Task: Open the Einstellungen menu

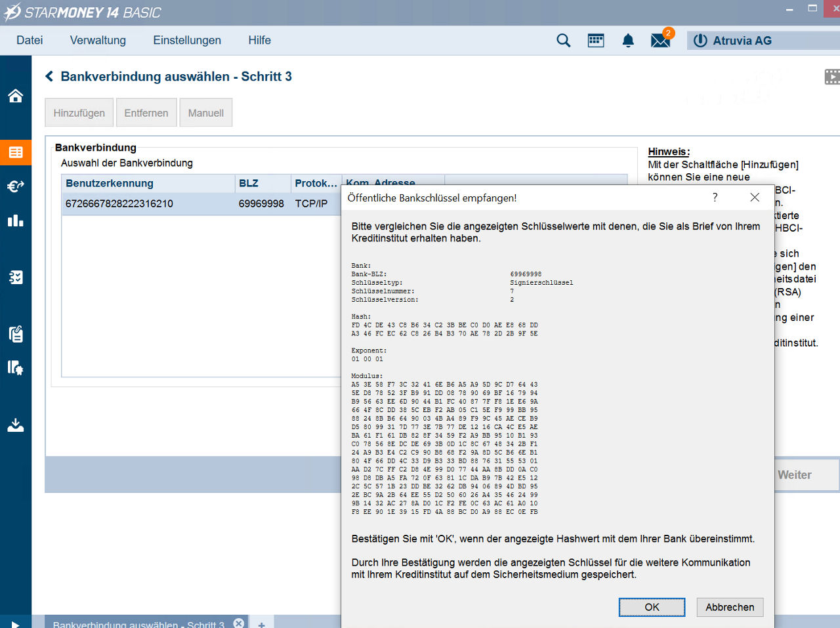Action: pyautogui.click(x=187, y=41)
